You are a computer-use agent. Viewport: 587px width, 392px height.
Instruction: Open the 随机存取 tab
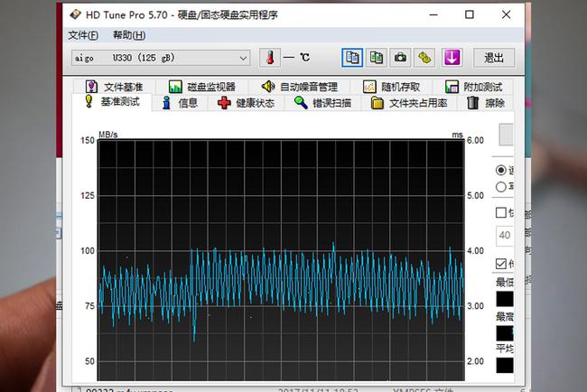[x=392, y=87]
